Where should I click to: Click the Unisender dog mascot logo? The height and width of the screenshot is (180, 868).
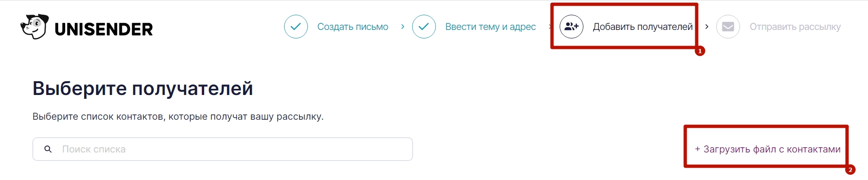[34, 27]
